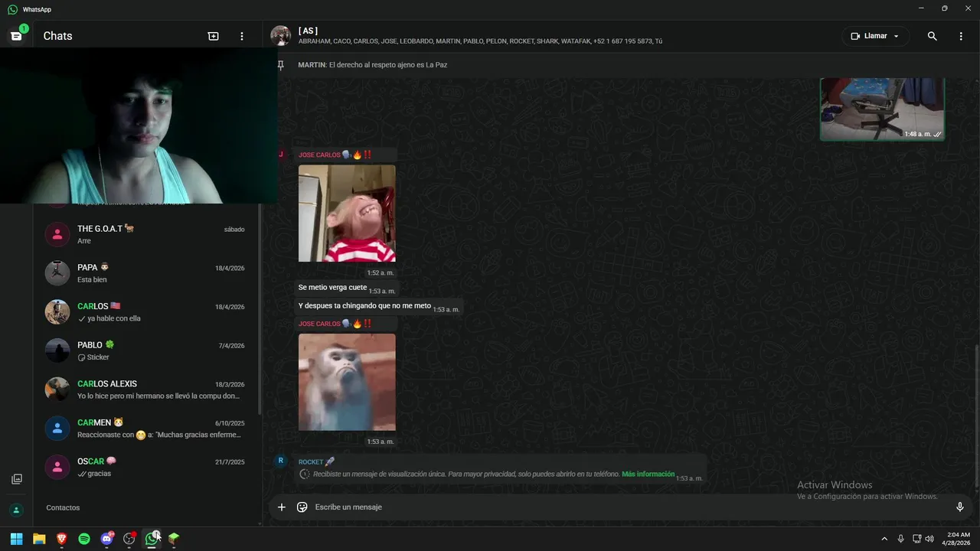Open the blue monkey sticker image
This screenshot has height=551, width=980.
click(347, 382)
